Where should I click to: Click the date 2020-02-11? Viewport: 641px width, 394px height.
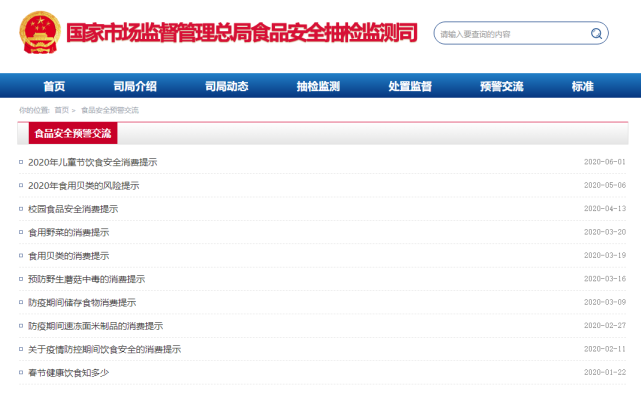pos(605,349)
